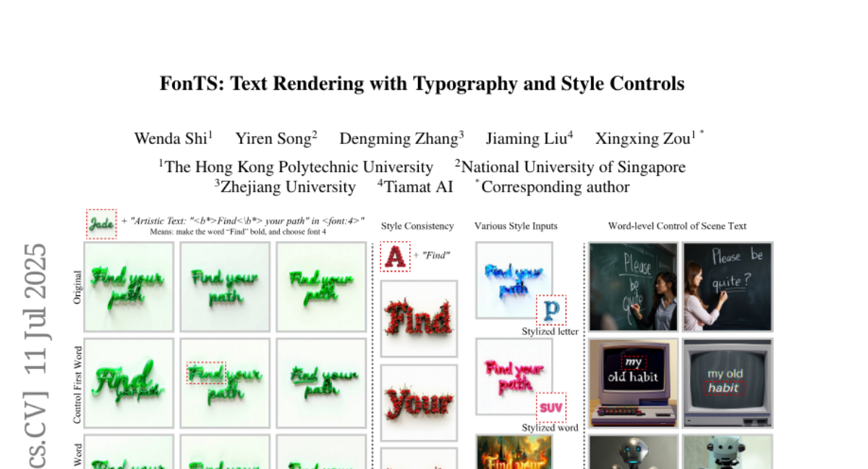868x469 pixels.
Task: Click the dashed box around 'my' on monitor
Action: pos(634,362)
